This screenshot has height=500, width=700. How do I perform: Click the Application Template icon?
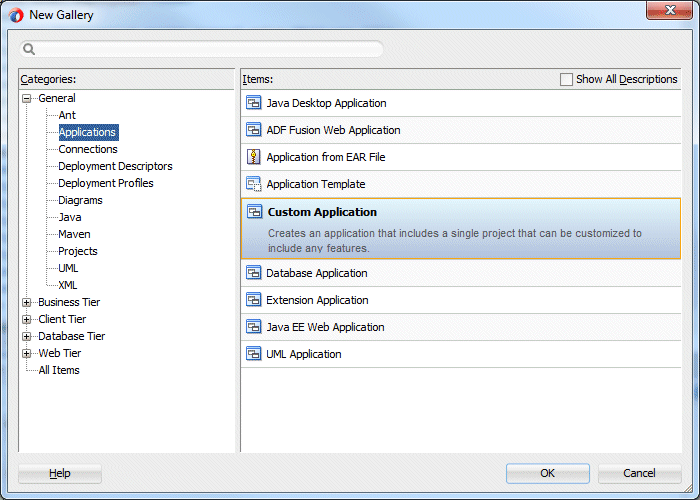(254, 184)
